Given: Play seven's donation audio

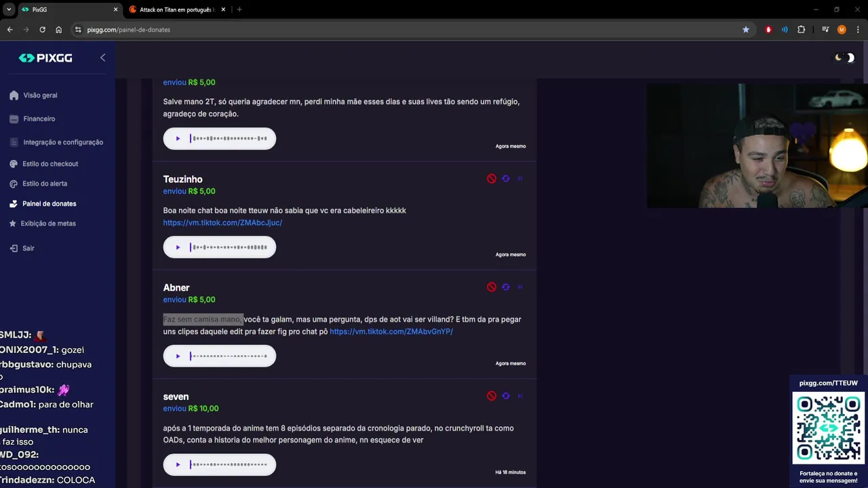Looking at the screenshot, I should coord(178,465).
